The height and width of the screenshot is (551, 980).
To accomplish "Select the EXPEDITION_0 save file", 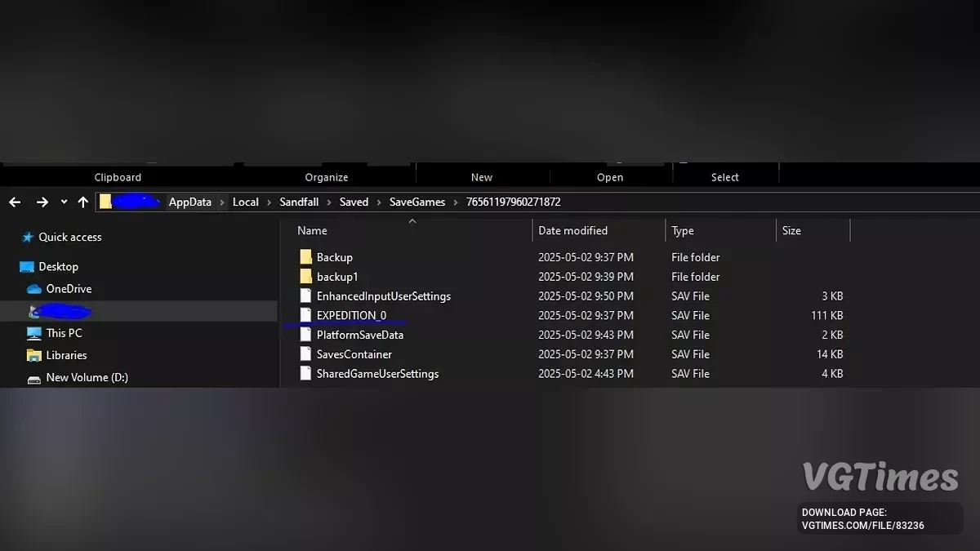I will pos(351,315).
